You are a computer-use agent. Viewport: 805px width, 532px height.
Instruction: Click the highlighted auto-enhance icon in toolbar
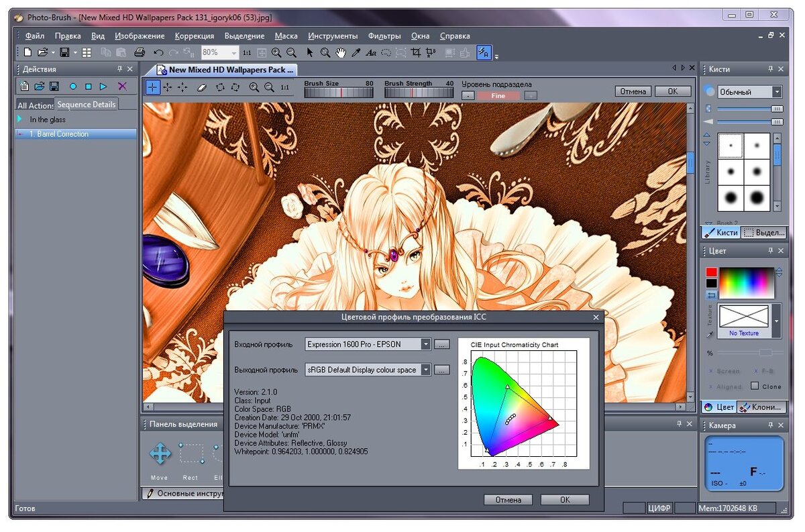click(x=483, y=52)
